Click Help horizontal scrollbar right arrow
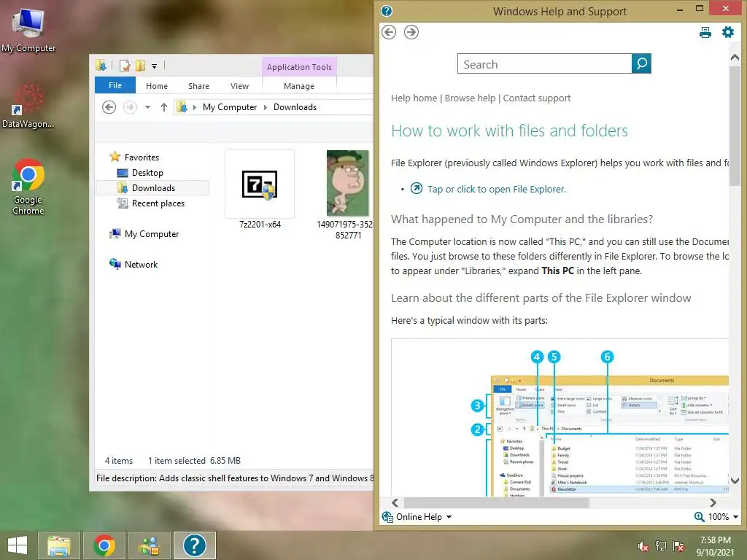The width and height of the screenshot is (747, 560). pyautogui.click(x=713, y=503)
